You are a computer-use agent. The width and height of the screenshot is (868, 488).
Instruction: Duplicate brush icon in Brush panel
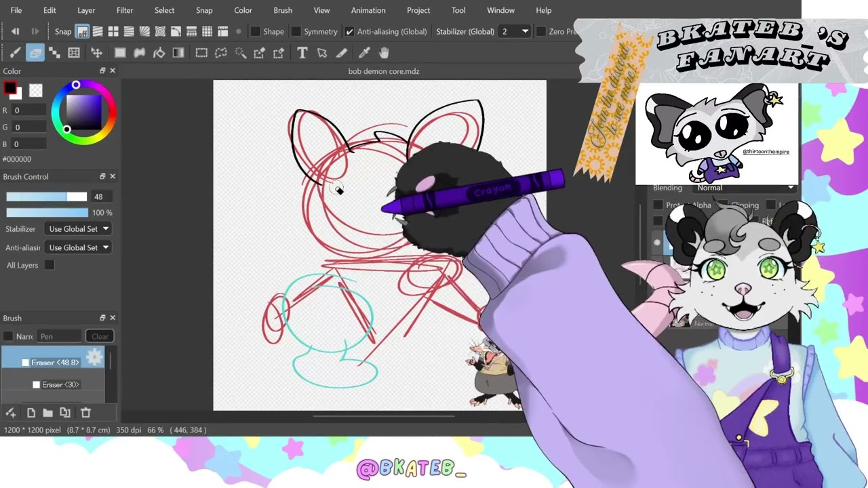pos(65,412)
